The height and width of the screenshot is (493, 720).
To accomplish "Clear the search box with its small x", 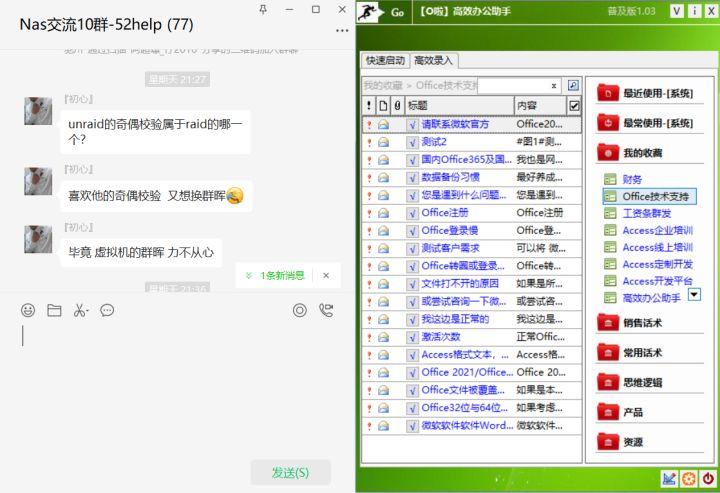I will (554, 86).
